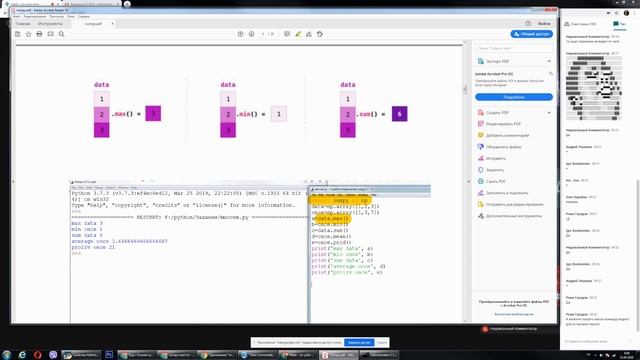Collapse right tools pane arrow
640x360 pixels.
(x=469, y=182)
